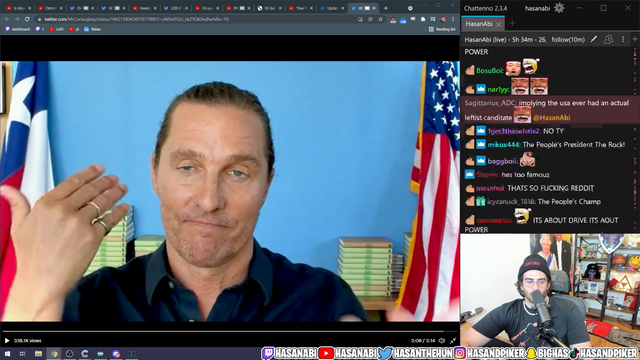Open File Explorer from the taskbar
Image resolution: width=640 pixels, height=360 pixels.
pos(38,353)
